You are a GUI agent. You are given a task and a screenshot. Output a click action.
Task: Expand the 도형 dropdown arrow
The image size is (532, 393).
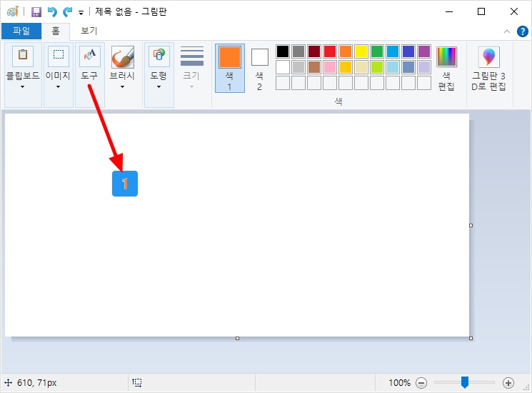[159, 87]
